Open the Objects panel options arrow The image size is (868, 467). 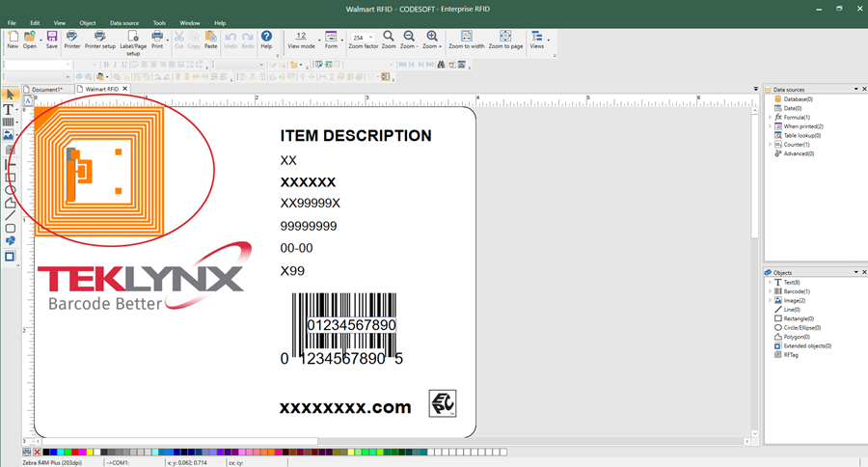[855, 272]
